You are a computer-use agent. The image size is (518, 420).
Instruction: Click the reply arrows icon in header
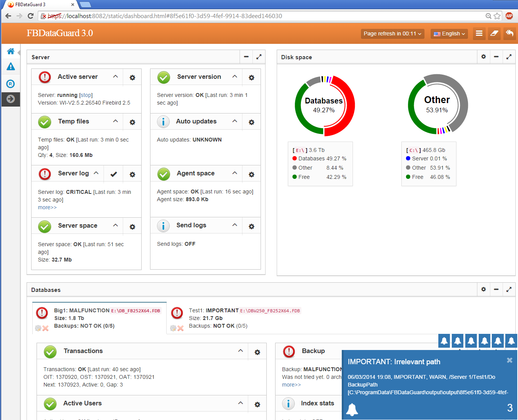pos(510,33)
